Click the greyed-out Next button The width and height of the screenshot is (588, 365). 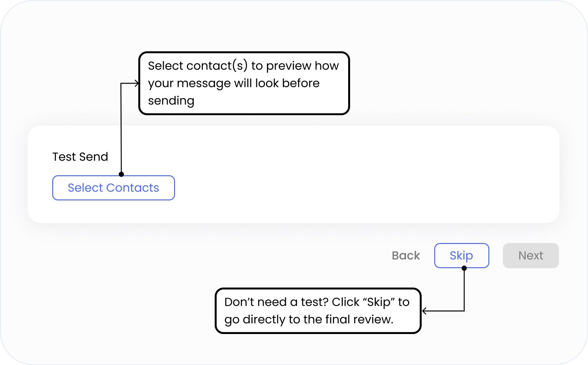531,256
